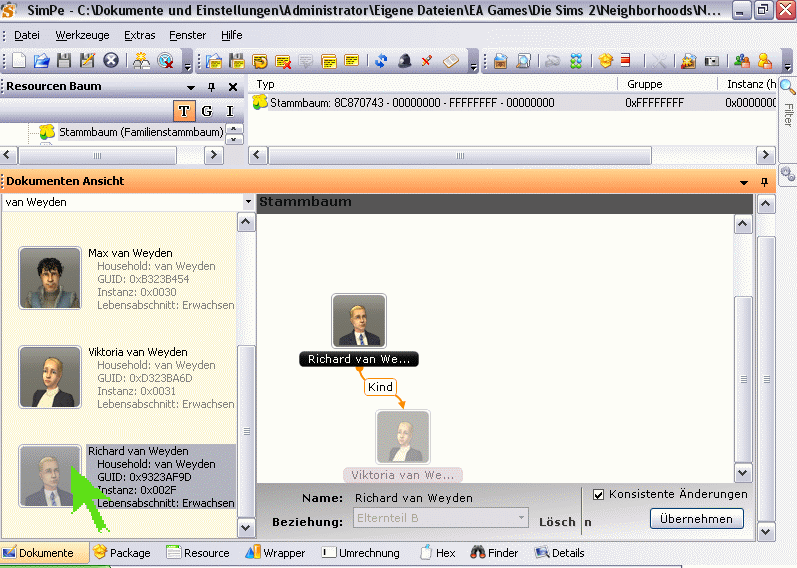The height and width of the screenshot is (568, 797).
Task: Click the Save package disk icon
Action: click(x=65, y=61)
